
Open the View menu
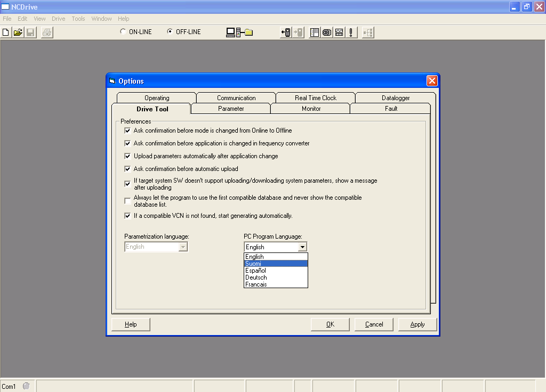click(x=39, y=19)
